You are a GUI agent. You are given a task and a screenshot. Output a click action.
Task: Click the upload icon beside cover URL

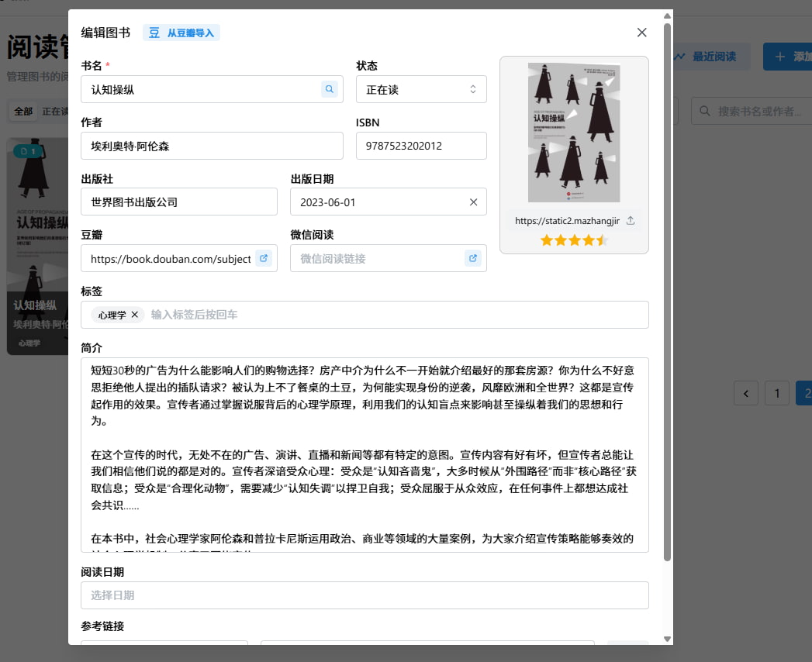coord(631,221)
